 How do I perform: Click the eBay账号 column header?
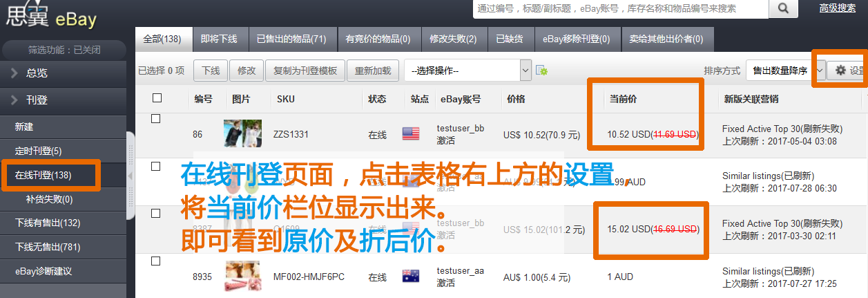pos(460,99)
